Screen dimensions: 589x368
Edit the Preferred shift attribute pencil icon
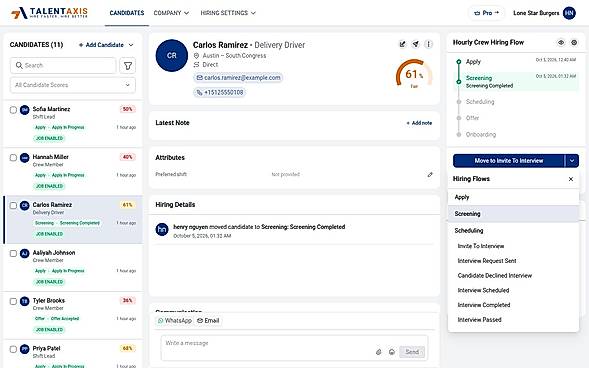[430, 175]
